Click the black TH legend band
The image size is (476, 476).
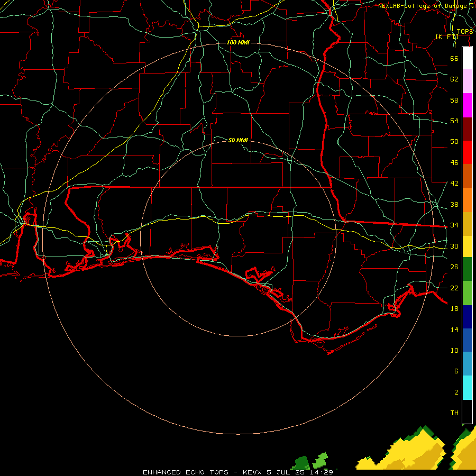click(x=467, y=411)
